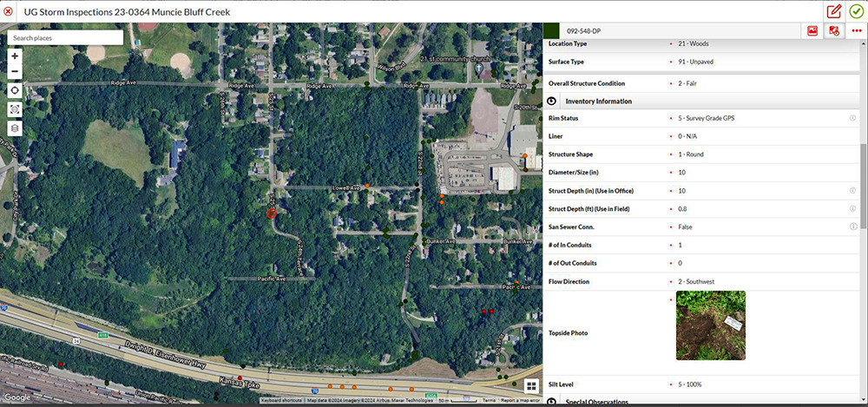Confirm with the green checkmark icon
This screenshot has width=868, height=407.
pyautogui.click(x=856, y=11)
